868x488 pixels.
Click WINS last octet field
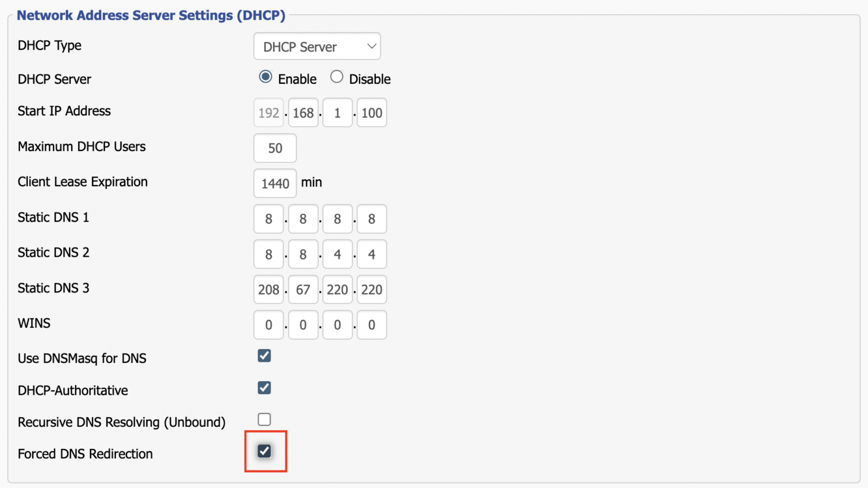click(371, 325)
